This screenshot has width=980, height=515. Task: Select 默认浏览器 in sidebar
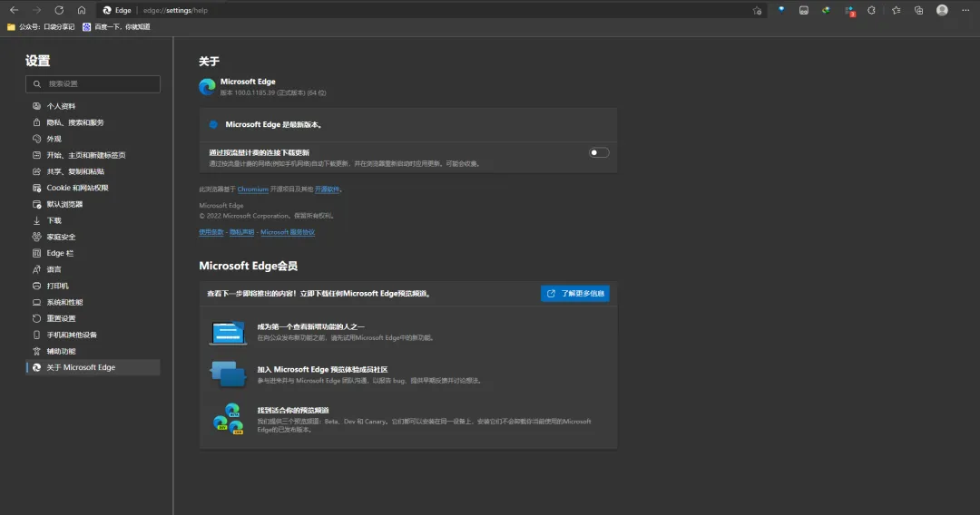click(93, 204)
